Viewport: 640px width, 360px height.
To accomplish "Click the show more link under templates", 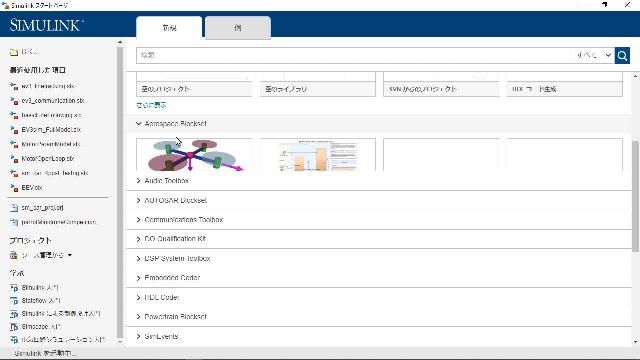I will (151, 105).
